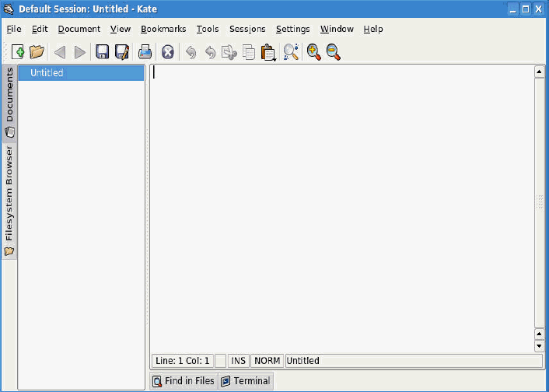This screenshot has height=392, width=549.
Task: Select the Untitled document in the list
Action: [81, 73]
